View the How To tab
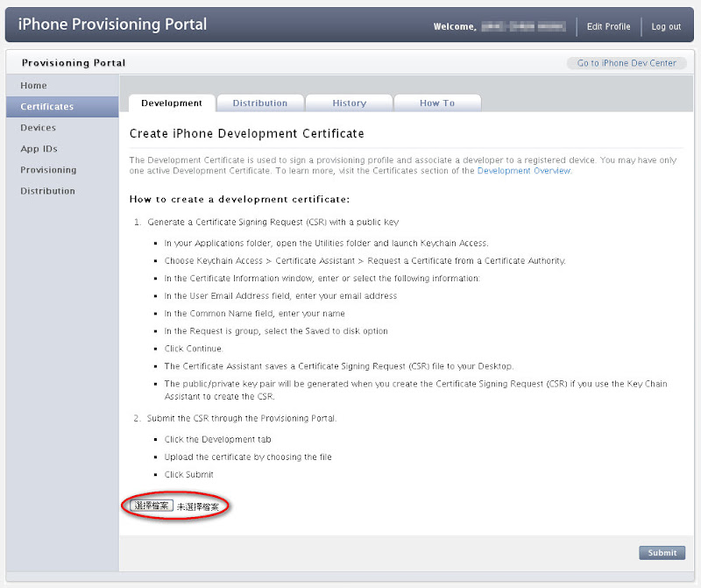This screenshot has height=588, width=701. 437,103
